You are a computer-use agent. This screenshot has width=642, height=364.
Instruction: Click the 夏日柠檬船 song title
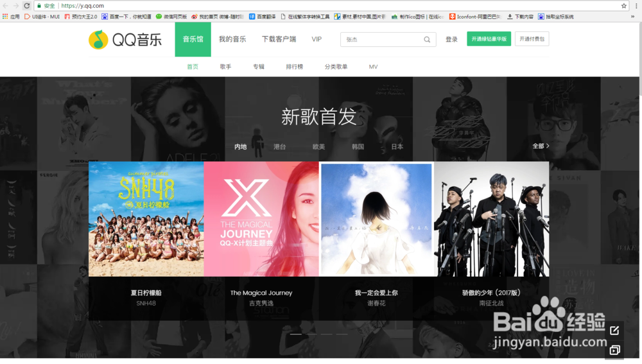(x=146, y=293)
